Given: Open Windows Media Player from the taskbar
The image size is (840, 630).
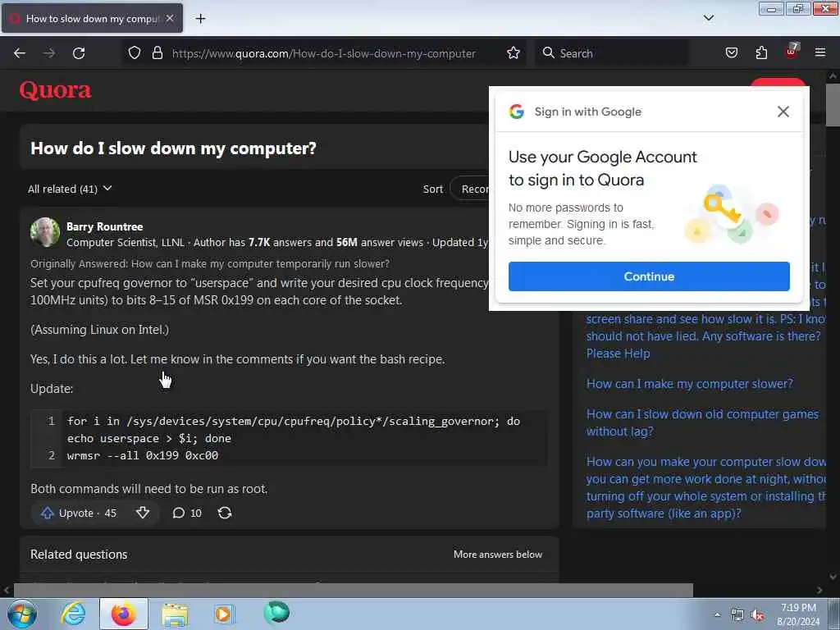Looking at the screenshot, I should [224, 614].
